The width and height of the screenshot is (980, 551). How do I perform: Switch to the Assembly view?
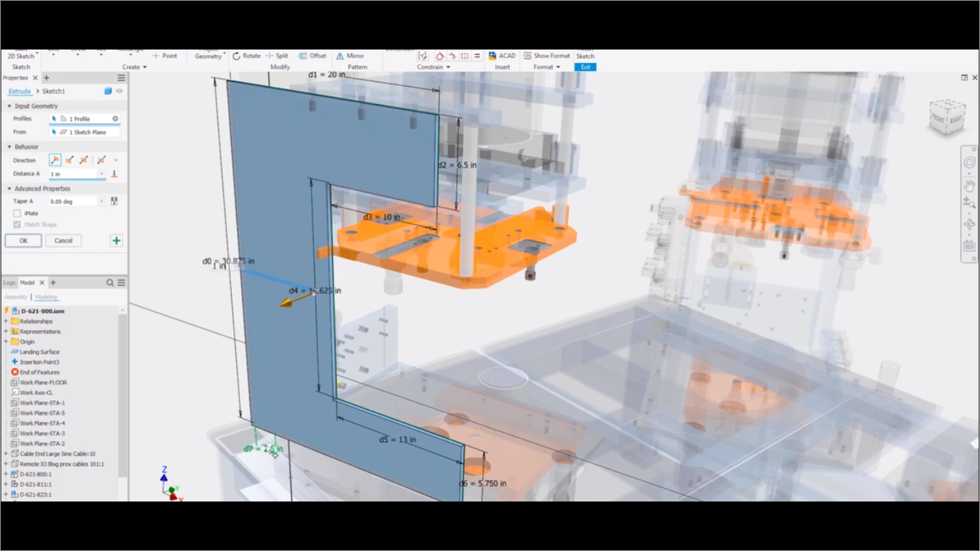[x=16, y=297]
